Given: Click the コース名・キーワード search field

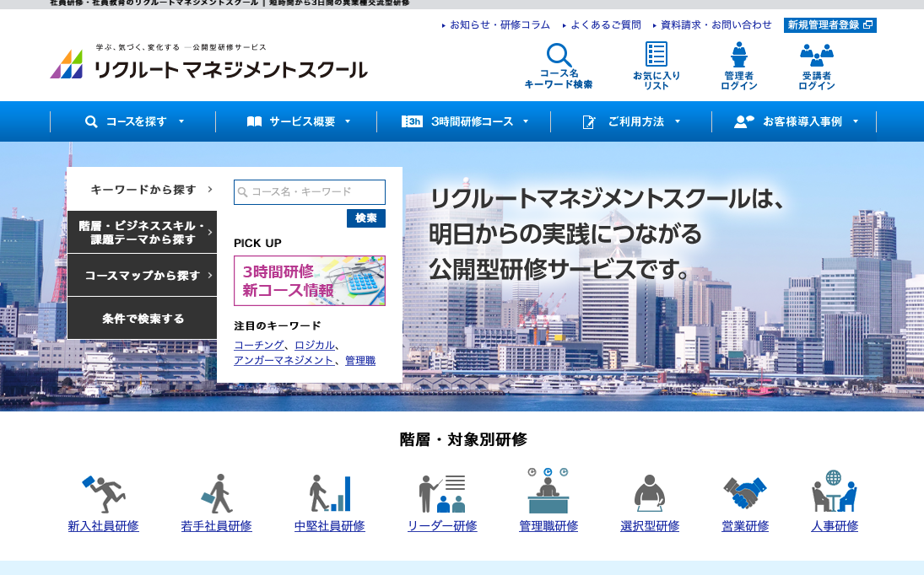Looking at the screenshot, I should coord(310,192).
